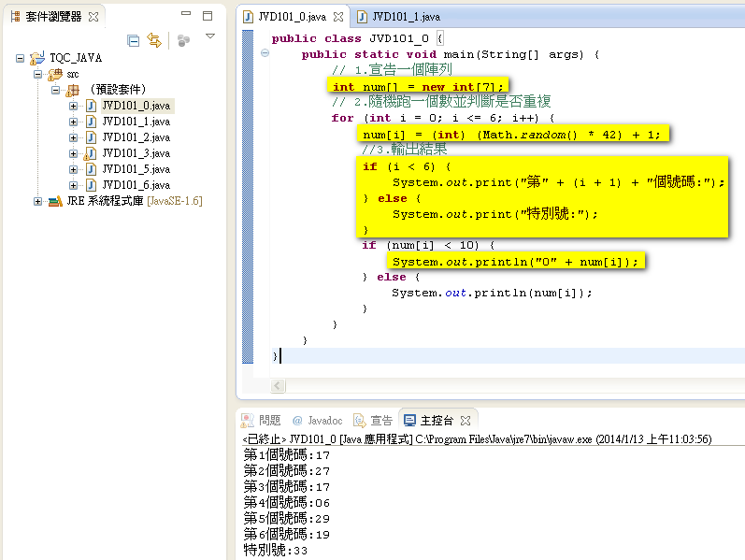Select JRE 系統程式庫 [JavaSE-1.6] entry
The height and width of the screenshot is (560, 745).
pyautogui.click(x=135, y=201)
